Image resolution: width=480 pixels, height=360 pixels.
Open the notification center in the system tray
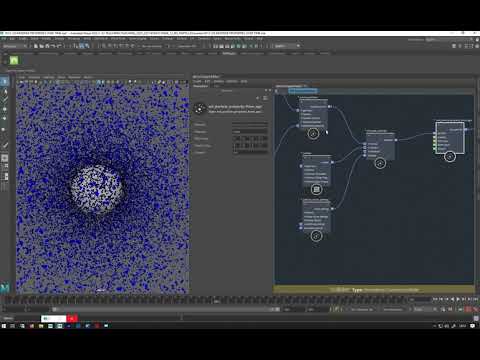tap(473, 326)
